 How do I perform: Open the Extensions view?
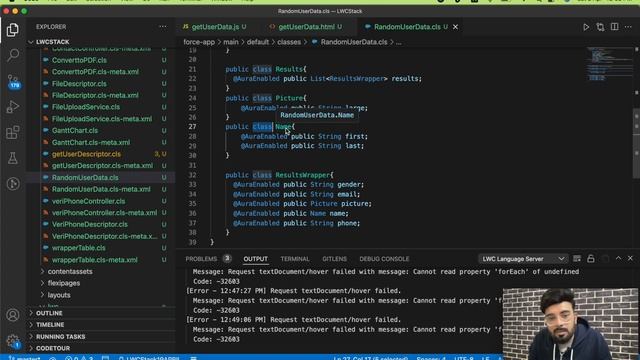pos(13,132)
